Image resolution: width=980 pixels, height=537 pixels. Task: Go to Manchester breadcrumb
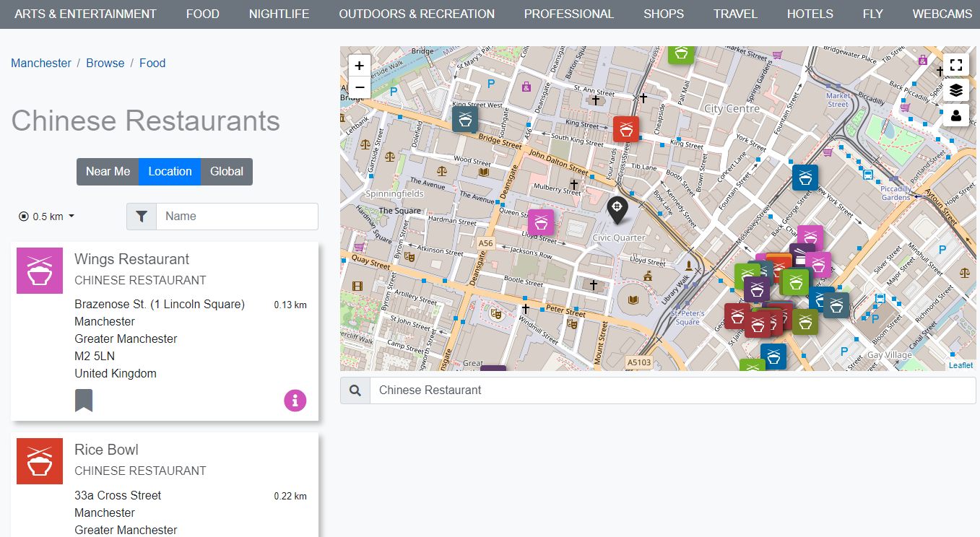tap(41, 64)
